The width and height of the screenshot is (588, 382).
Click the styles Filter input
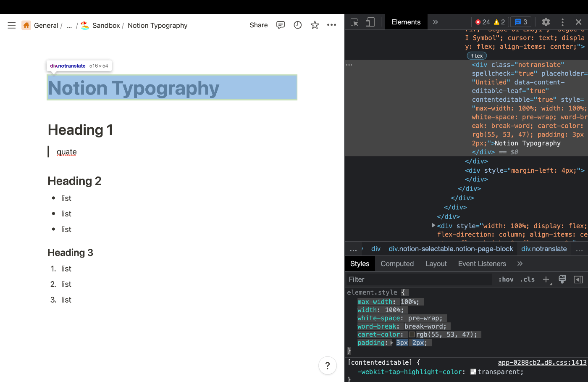click(419, 279)
